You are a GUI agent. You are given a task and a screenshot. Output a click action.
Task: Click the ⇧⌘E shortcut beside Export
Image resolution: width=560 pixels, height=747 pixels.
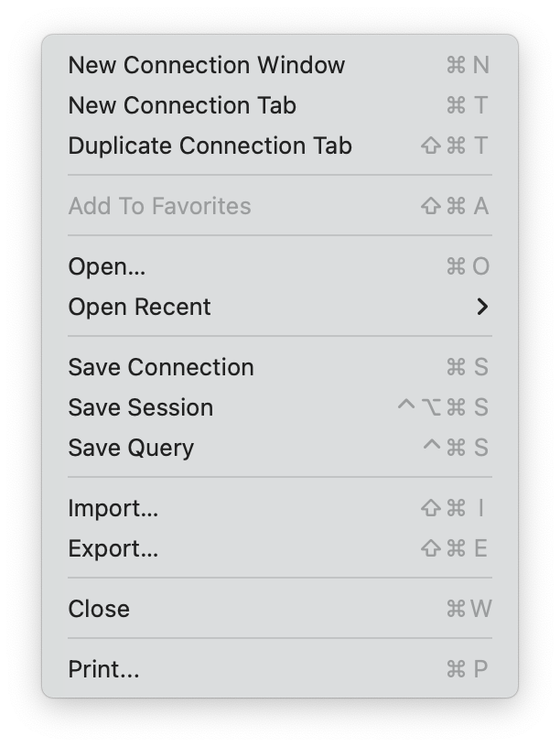(x=456, y=548)
